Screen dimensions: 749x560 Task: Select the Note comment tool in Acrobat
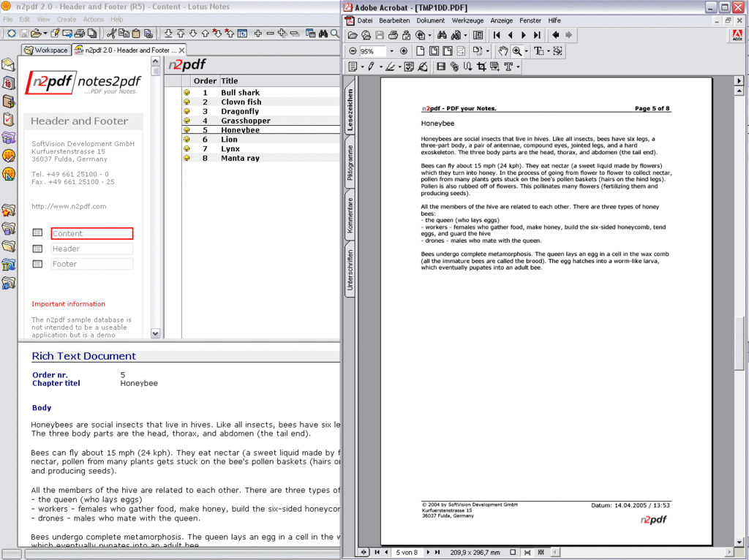pos(353,67)
